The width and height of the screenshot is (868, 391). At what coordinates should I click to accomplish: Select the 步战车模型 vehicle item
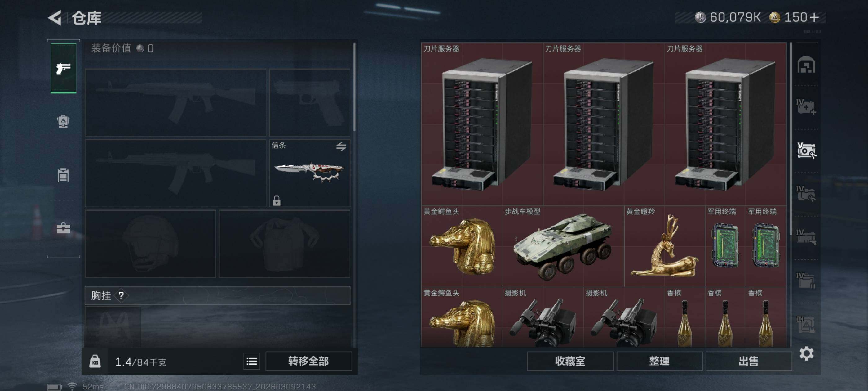[563, 246]
